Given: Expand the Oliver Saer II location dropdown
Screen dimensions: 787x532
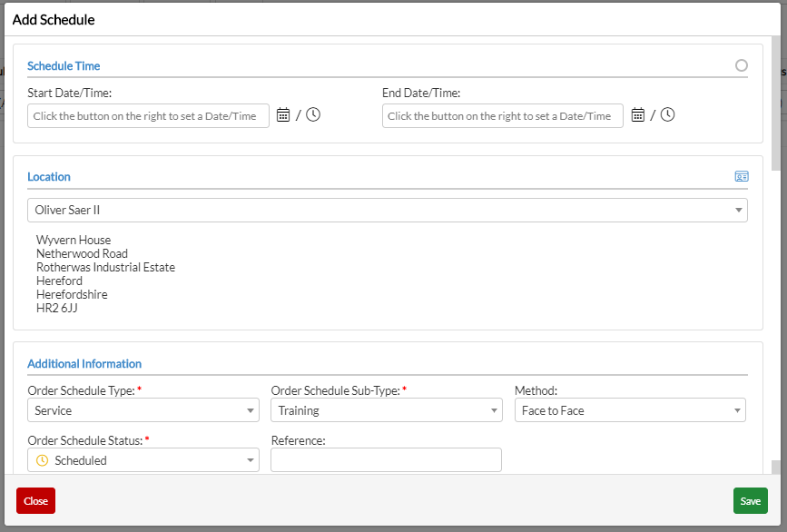Looking at the screenshot, I should pos(388,211).
